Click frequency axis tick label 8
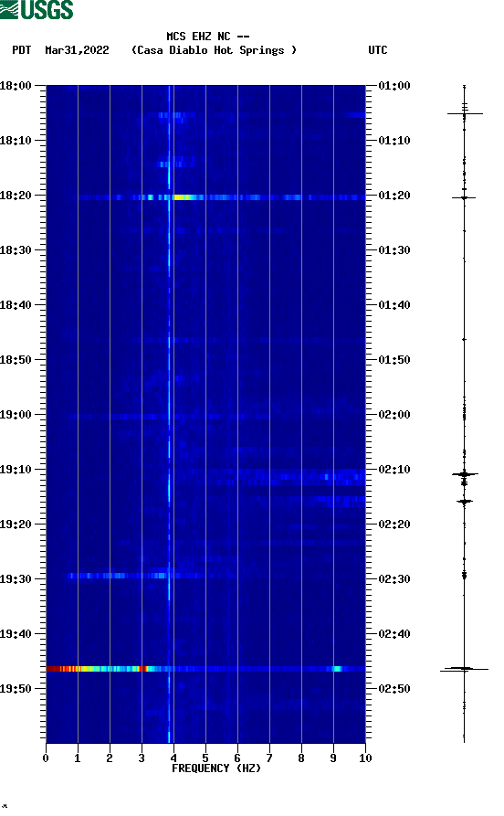The image size is (504, 816). tap(301, 758)
